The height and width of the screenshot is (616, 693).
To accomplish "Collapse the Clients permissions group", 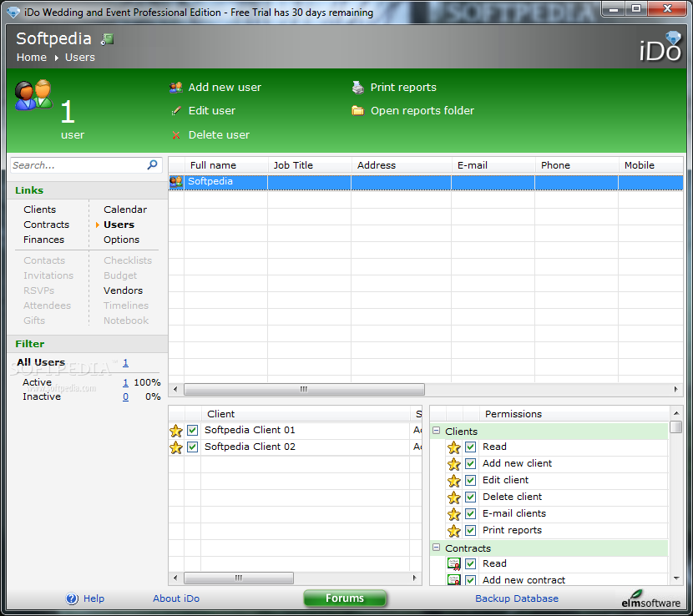I will 436,431.
